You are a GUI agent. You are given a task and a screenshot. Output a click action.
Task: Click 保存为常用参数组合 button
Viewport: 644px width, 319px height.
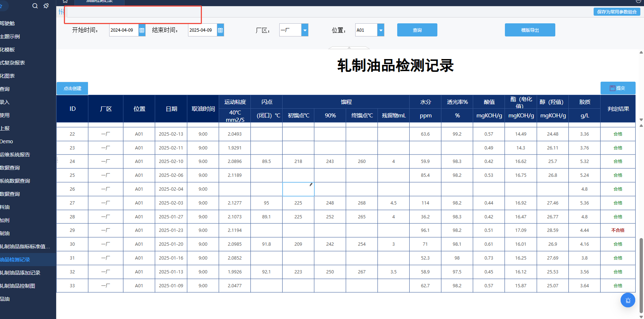[617, 12]
